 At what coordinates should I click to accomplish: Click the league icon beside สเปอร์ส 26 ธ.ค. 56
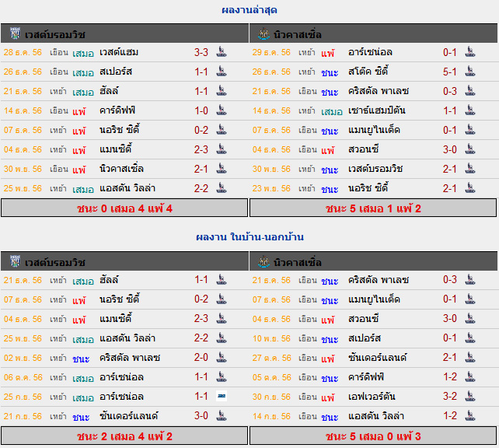(222, 72)
